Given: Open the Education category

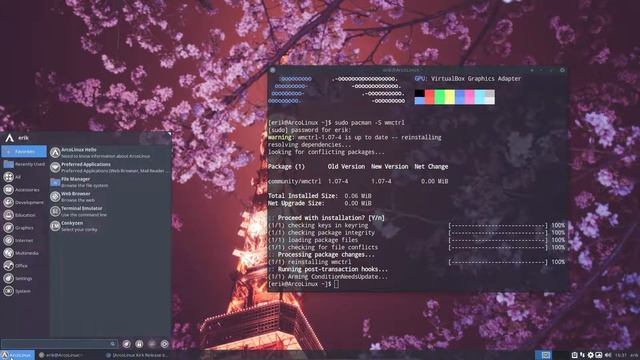Looking at the screenshot, I should point(24,215).
